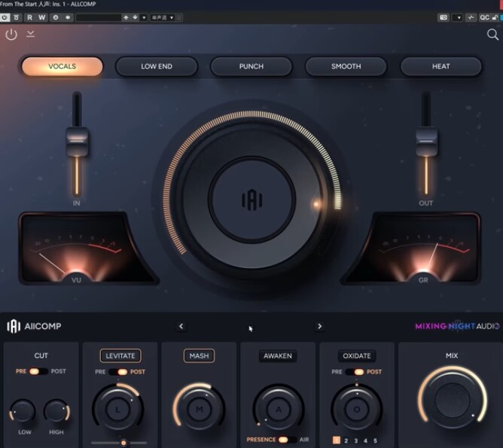
Task: Click the small slider below LEVITATE knob
Action: 119,443
